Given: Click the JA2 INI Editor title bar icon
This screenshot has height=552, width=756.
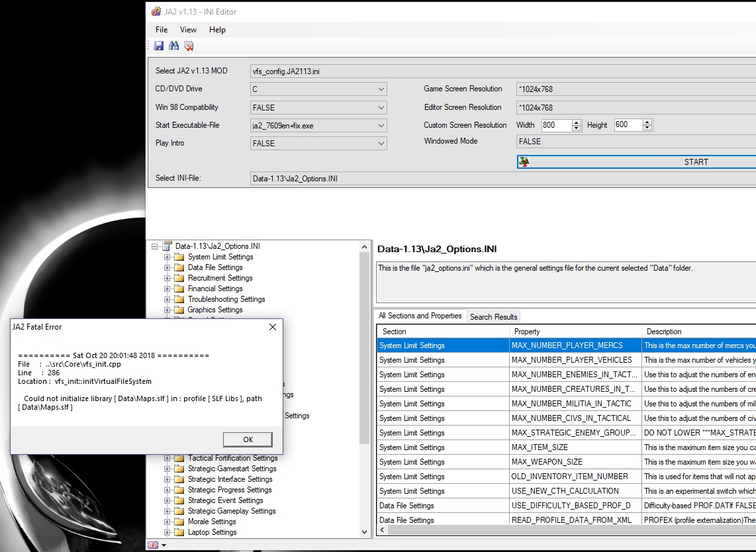Looking at the screenshot, I should click(156, 11).
